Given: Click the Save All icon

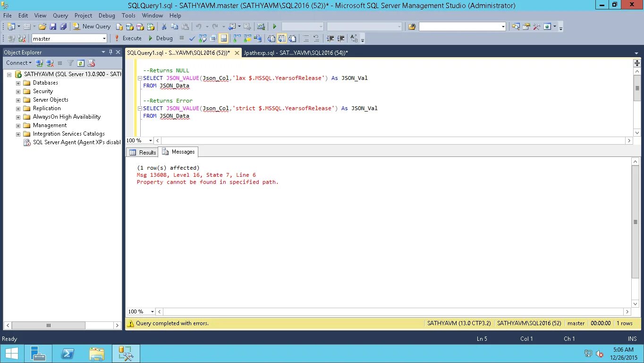Looking at the screenshot, I should [63, 26].
